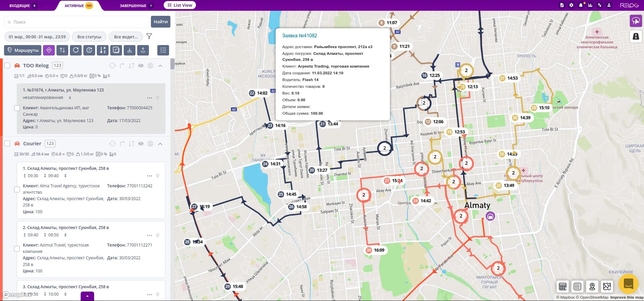Screen dimensions: 644x301
Task: Toggle visibility eye for Courier route
Action: (141, 144)
